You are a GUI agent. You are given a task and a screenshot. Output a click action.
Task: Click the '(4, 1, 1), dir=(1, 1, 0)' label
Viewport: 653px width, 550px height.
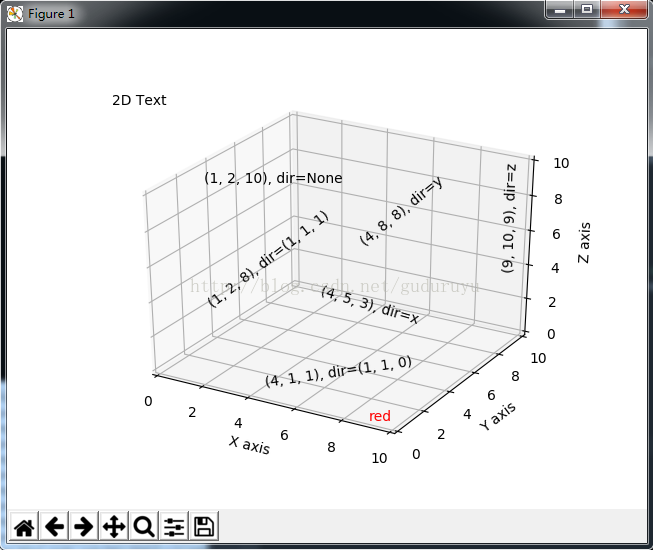(338, 372)
